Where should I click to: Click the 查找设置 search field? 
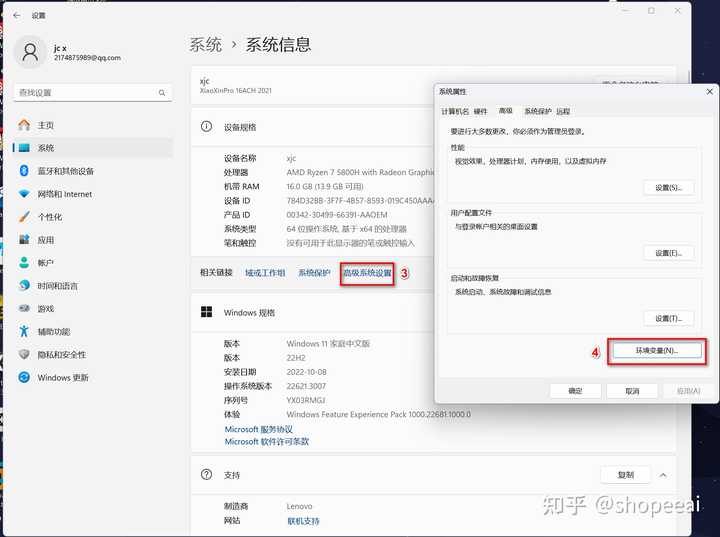[x=93, y=93]
